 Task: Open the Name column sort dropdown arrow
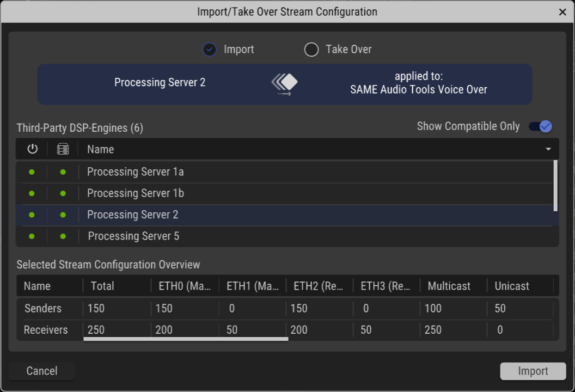pyautogui.click(x=548, y=149)
